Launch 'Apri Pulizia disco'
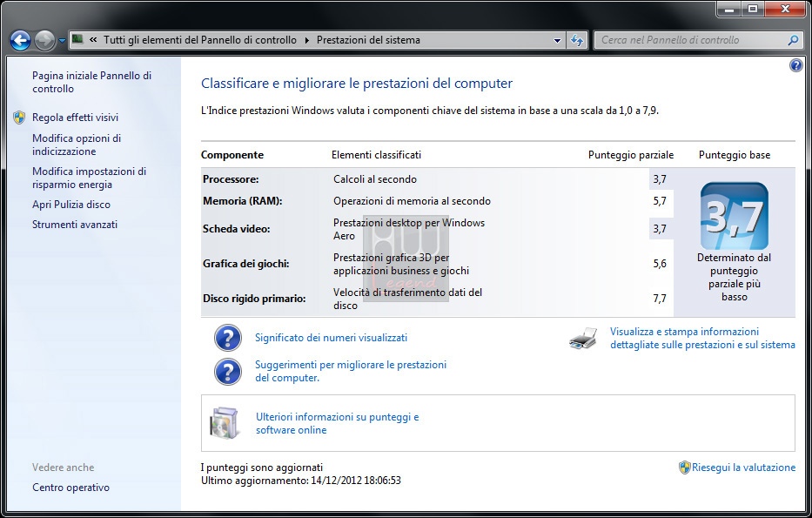This screenshot has width=812, height=518. pos(71,205)
